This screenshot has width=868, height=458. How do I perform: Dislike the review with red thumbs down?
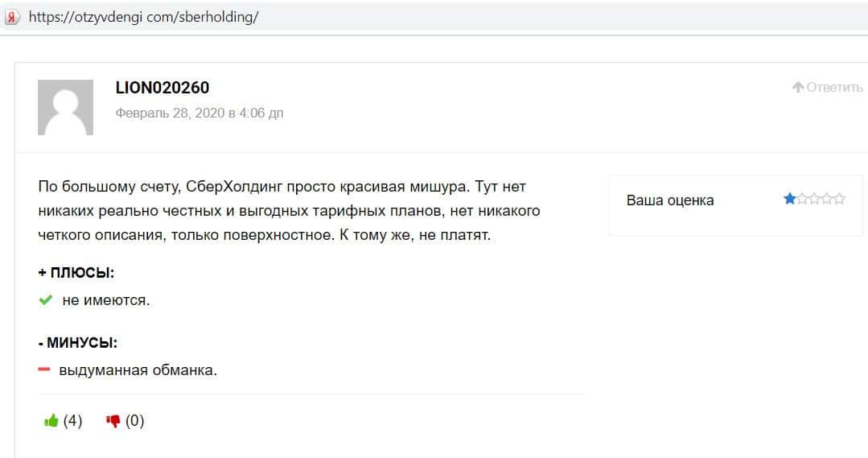click(x=113, y=420)
